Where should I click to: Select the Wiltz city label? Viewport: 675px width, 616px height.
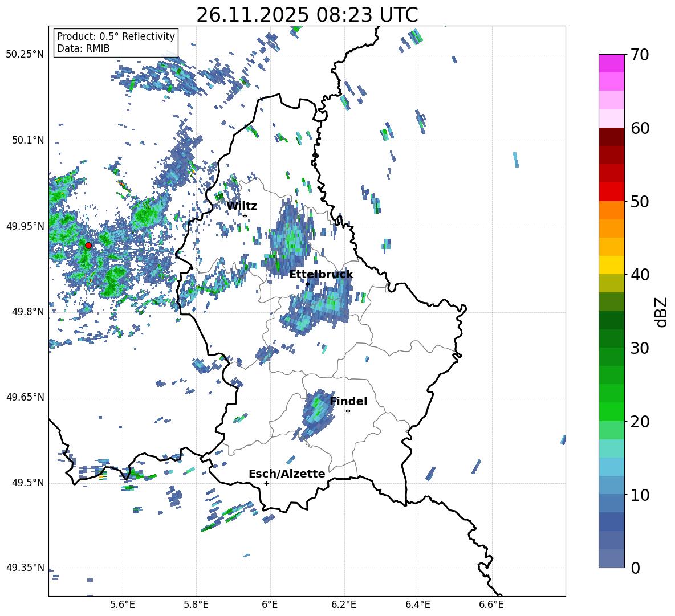pos(242,206)
